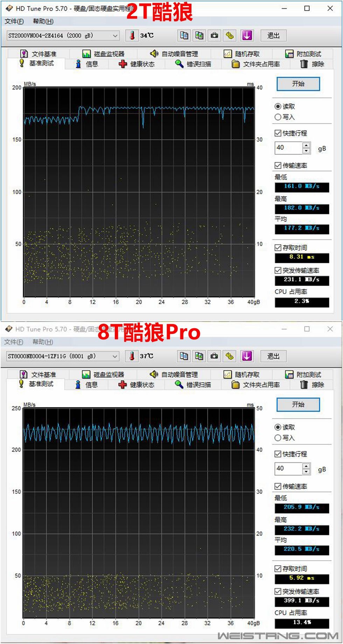Increase the 40 gB stepper in ST2000VN004 window
Image resolution: width=343 pixels, height=644 pixels.
[306, 145]
